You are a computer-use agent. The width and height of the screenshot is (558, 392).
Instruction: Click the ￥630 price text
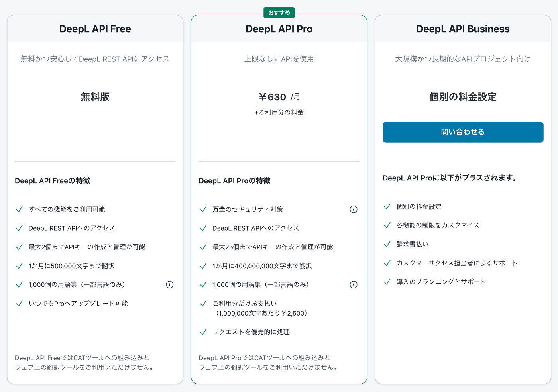[x=272, y=97]
